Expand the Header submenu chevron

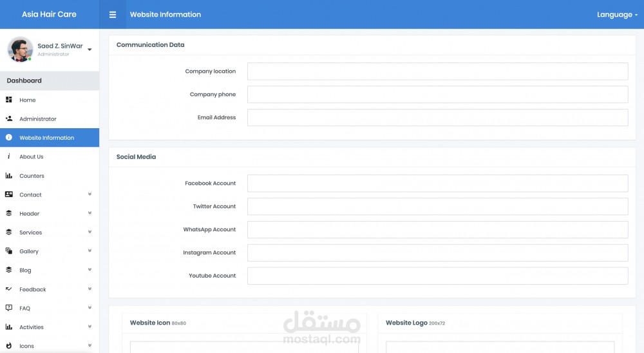coord(90,213)
